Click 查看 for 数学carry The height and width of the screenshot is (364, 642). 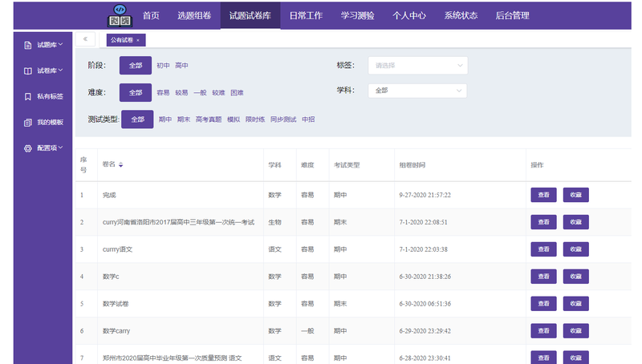[x=544, y=330]
